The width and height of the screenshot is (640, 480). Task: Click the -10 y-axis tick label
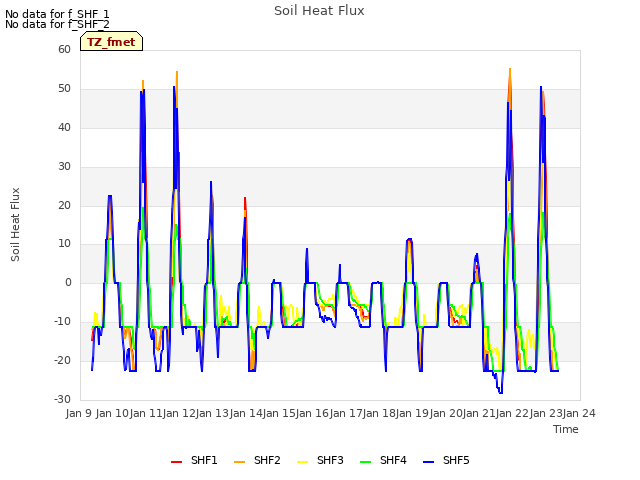63,321
